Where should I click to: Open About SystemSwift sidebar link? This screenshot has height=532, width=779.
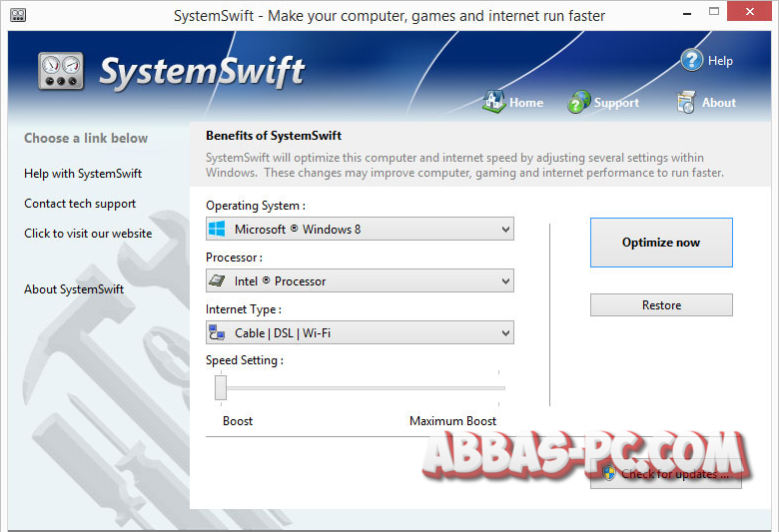point(74,289)
